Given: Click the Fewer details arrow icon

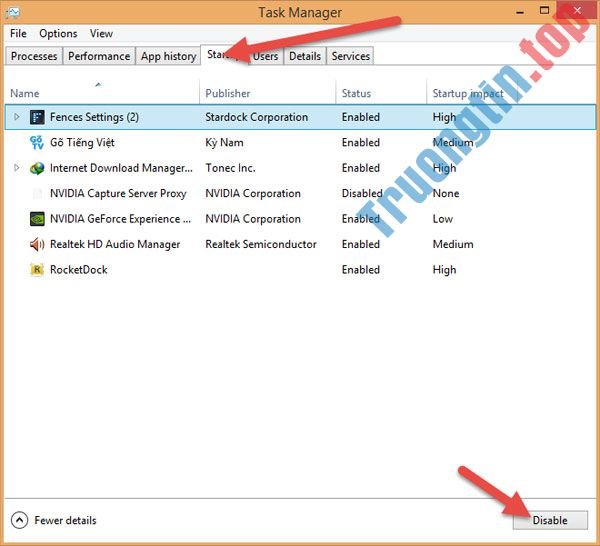Looking at the screenshot, I should pyautogui.click(x=20, y=520).
